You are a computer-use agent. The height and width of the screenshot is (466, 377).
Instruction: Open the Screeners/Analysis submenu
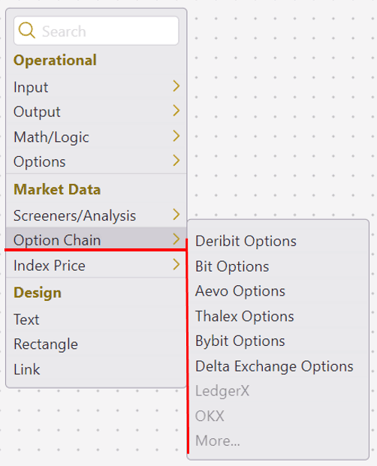(96, 215)
